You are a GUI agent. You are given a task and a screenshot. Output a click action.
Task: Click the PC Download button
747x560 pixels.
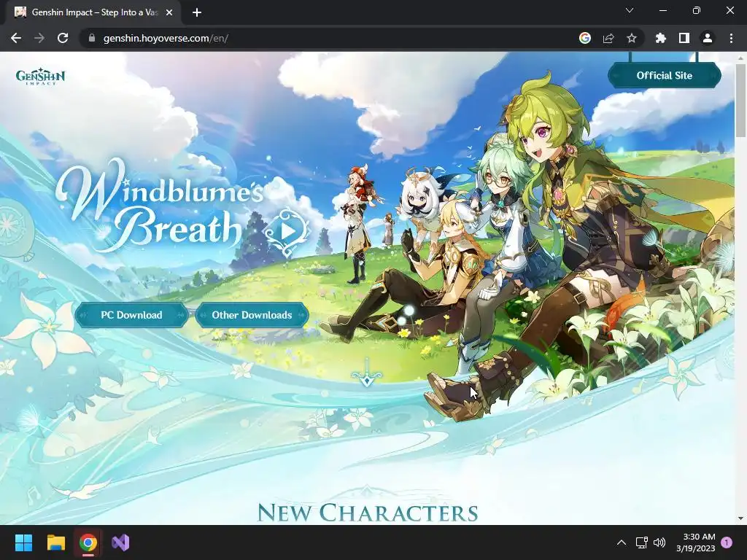pyautogui.click(x=131, y=315)
